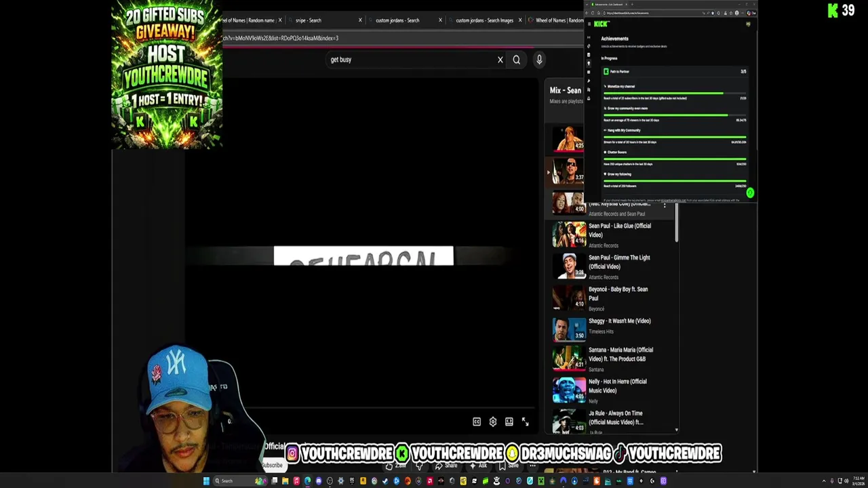Use the playlist panel scrollbar
868x488 pixels.
click(676, 224)
